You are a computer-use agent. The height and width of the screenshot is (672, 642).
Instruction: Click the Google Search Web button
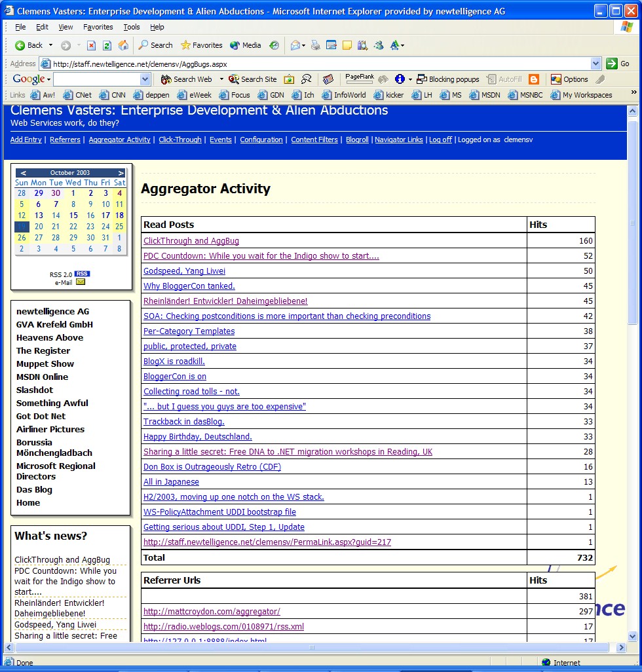pos(187,79)
